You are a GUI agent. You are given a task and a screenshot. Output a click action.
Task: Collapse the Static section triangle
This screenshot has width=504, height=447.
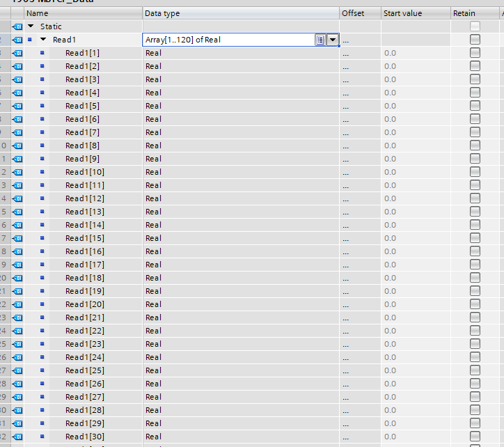click(31, 26)
